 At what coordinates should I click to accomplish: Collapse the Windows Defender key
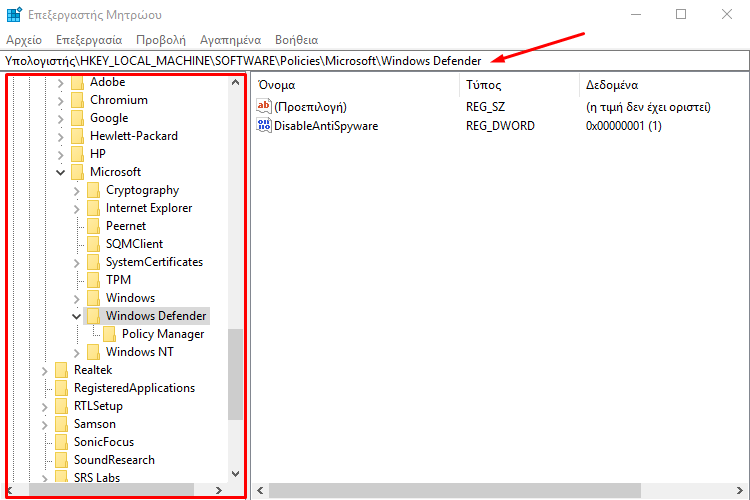click(x=77, y=316)
